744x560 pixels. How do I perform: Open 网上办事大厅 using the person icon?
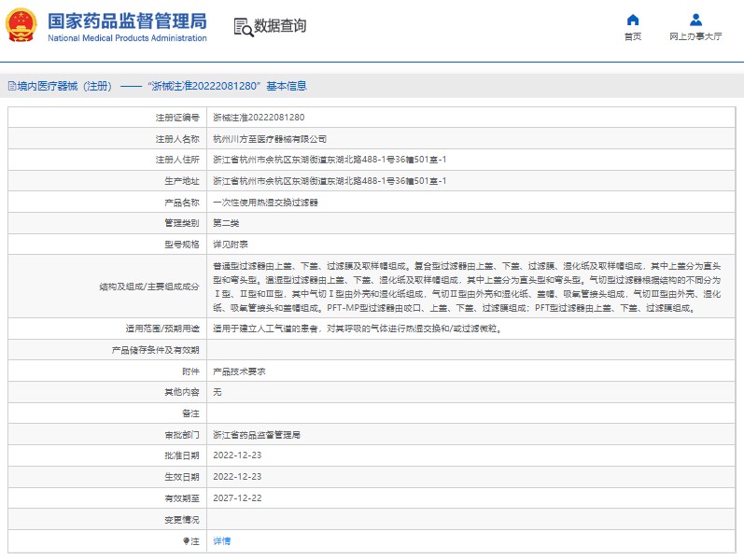[x=695, y=20]
